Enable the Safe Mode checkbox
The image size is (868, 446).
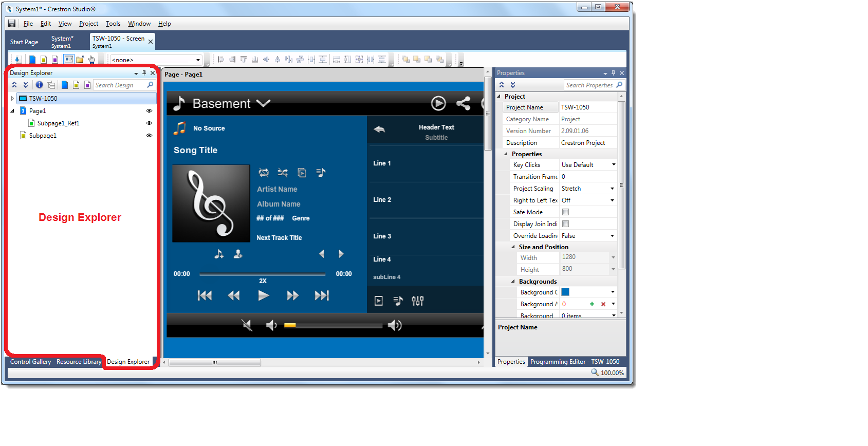[565, 212]
